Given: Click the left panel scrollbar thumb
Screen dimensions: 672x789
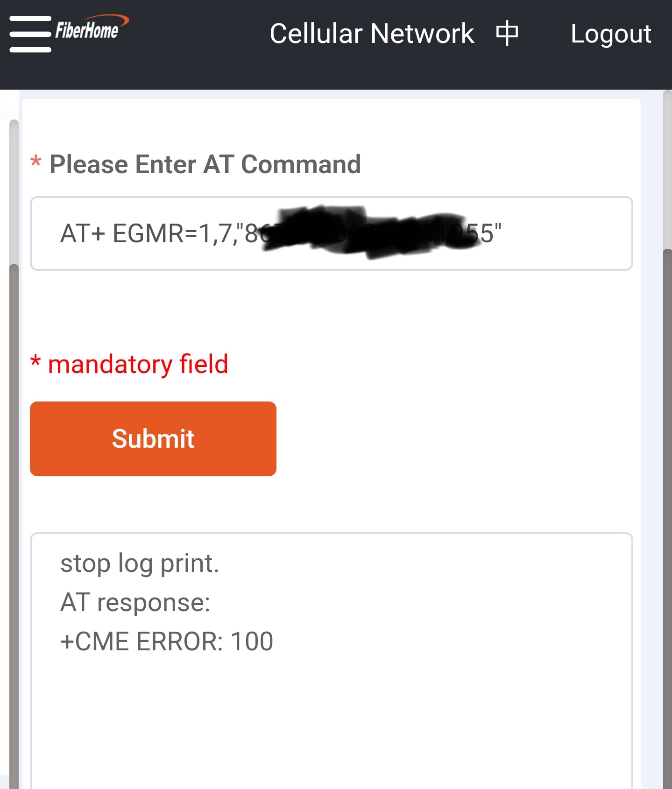Looking at the screenshot, I should (x=14, y=514).
